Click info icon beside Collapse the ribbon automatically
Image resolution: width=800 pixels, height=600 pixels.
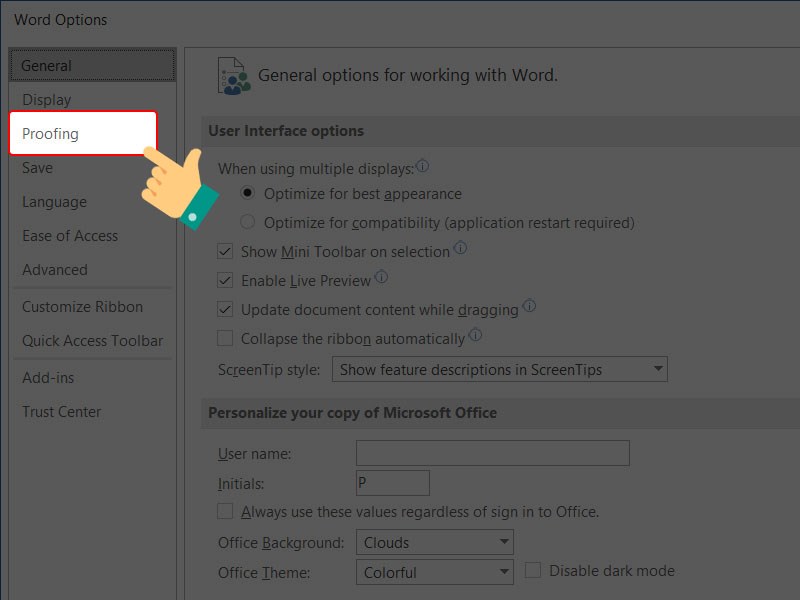coord(475,336)
